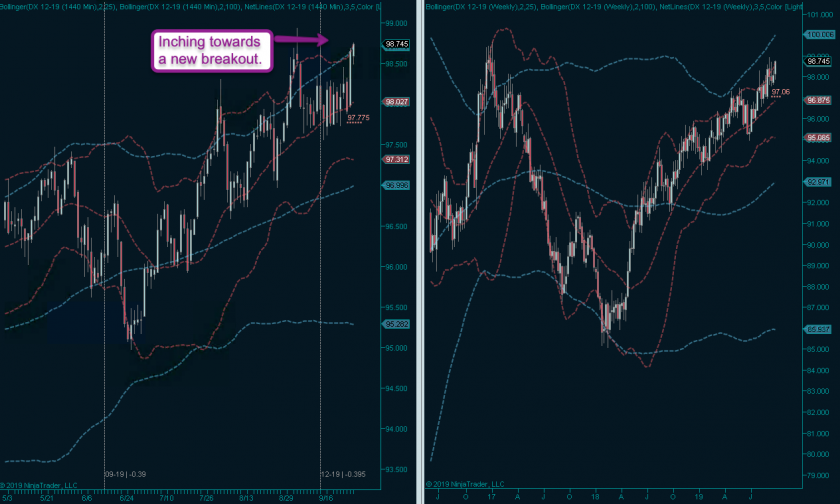This screenshot has height=504, width=840.
Task: Click the 19 year label on weekly time axis
Action: (699, 497)
